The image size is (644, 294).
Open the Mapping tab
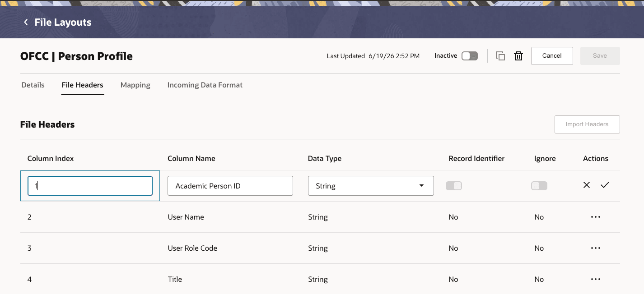pyautogui.click(x=135, y=85)
